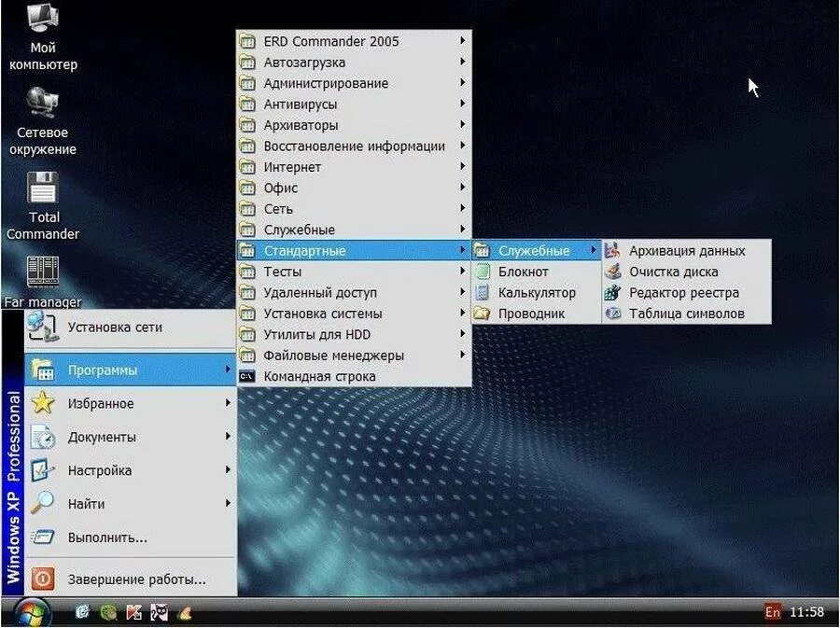Image resolution: width=840 pixels, height=628 pixels.
Task: Open the Офис menu entry
Action: point(354,188)
